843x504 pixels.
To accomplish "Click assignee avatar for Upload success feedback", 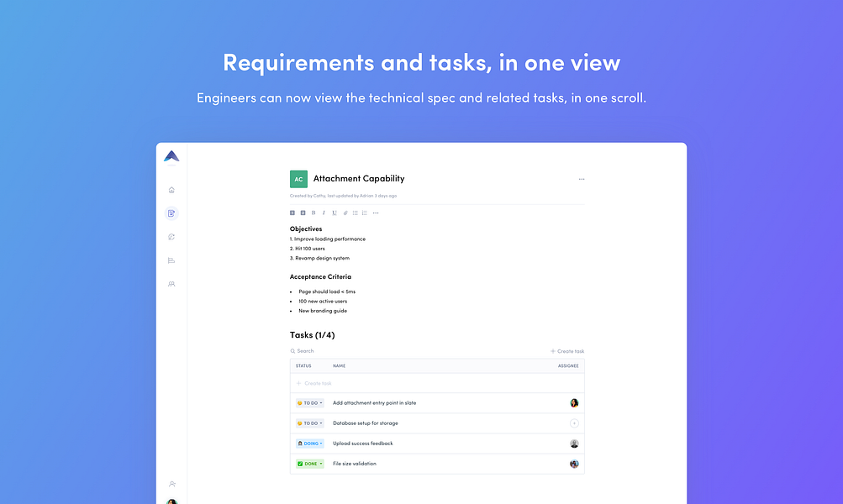I will [x=574, y=444].
